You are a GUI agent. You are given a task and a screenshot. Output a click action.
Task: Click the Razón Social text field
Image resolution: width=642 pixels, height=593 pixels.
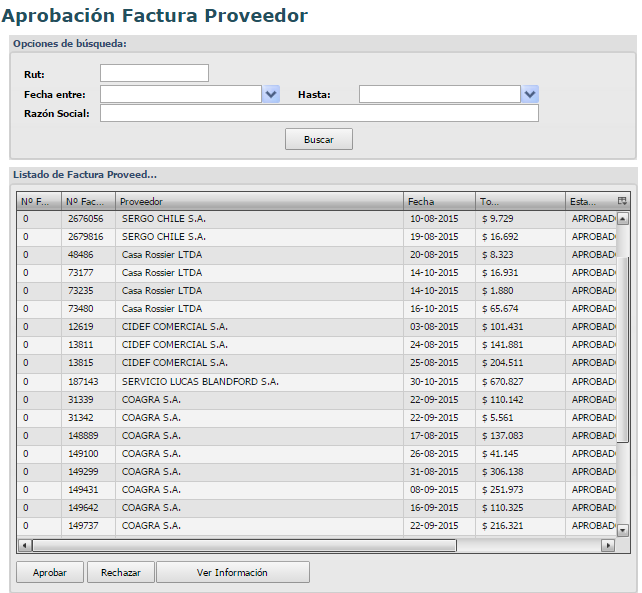[x=319, y=113]
